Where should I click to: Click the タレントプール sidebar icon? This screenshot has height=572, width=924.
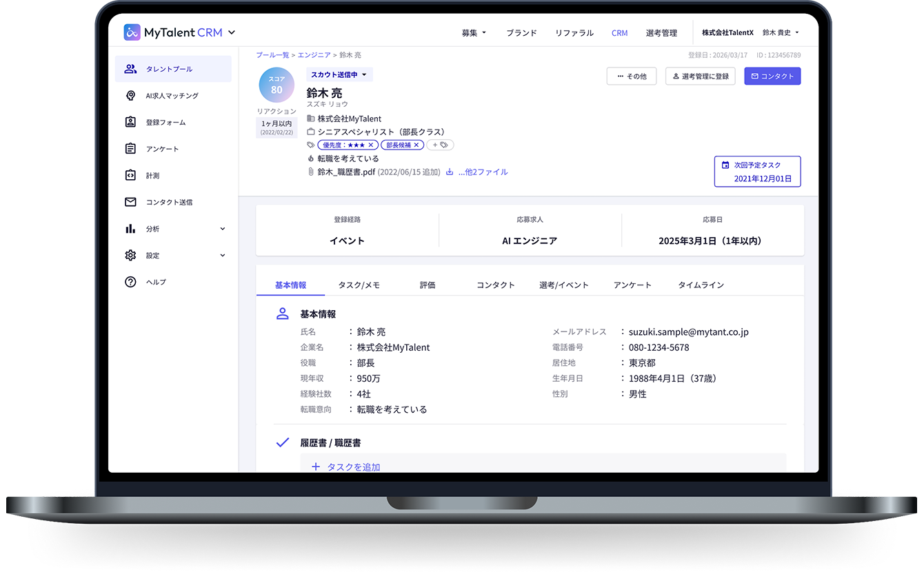[130, 69]
